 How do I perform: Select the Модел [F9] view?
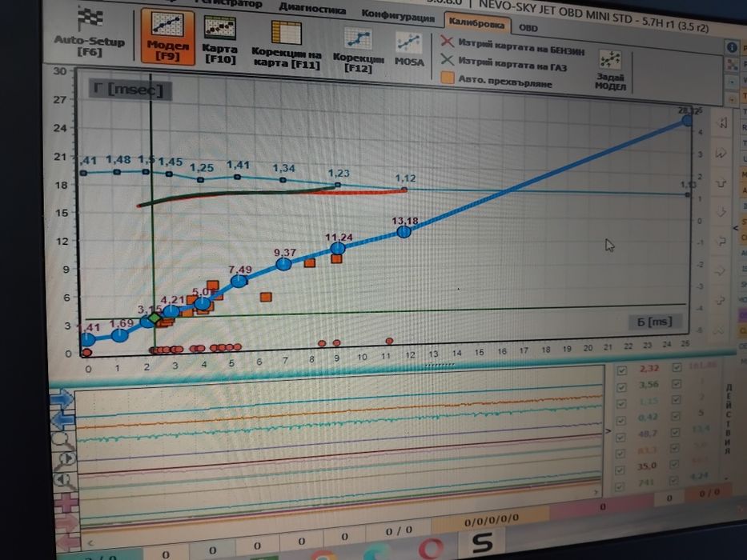[167, 37]
